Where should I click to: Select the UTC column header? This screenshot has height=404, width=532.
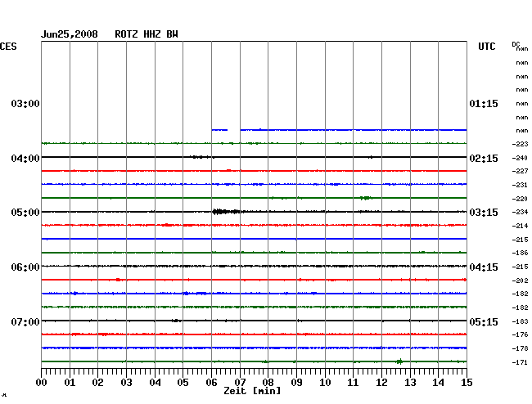click(486, 47)
